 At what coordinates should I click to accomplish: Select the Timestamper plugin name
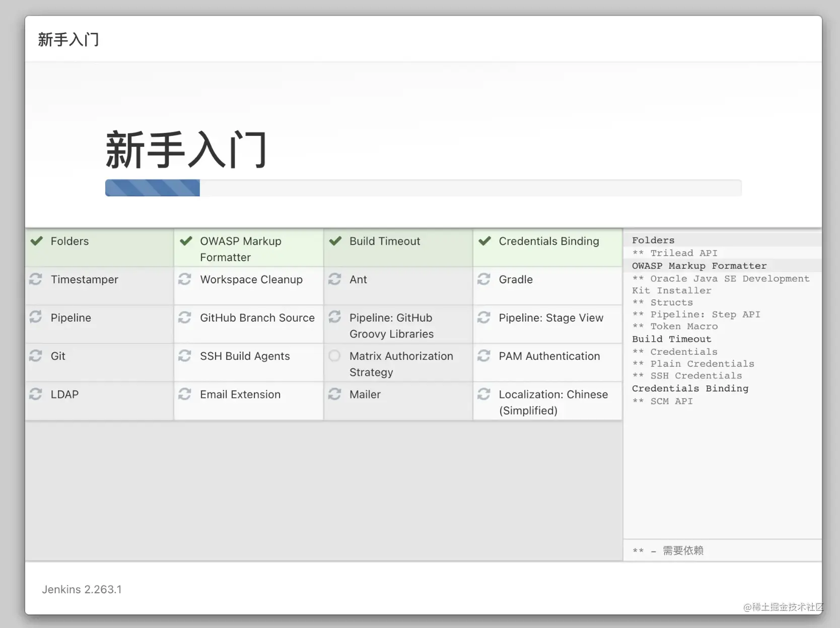coord(85,279)
